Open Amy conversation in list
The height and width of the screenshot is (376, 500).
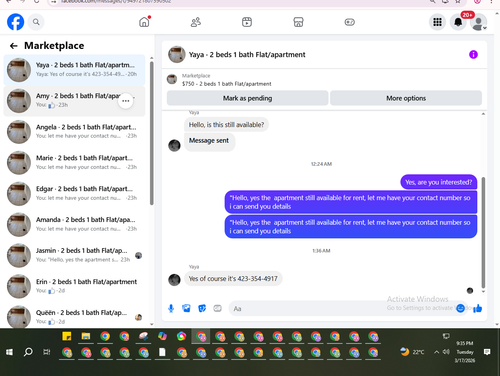74,101
